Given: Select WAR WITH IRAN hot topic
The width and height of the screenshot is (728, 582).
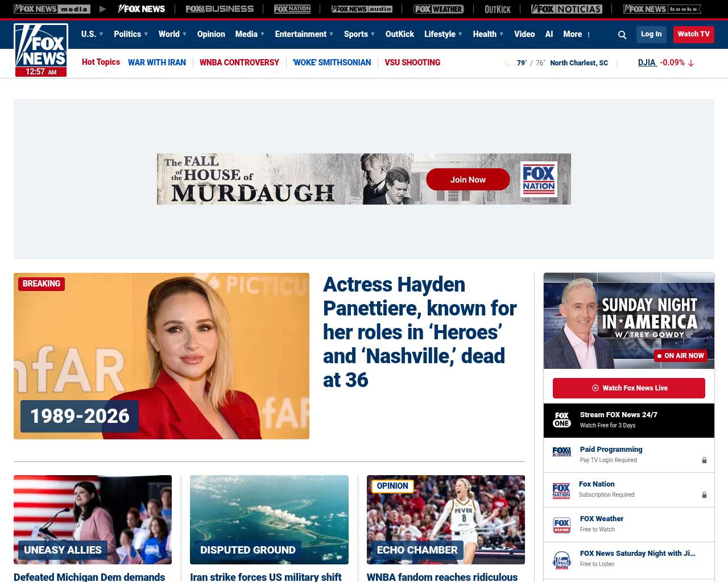Looking at the screenshot, I should [157, 63].
